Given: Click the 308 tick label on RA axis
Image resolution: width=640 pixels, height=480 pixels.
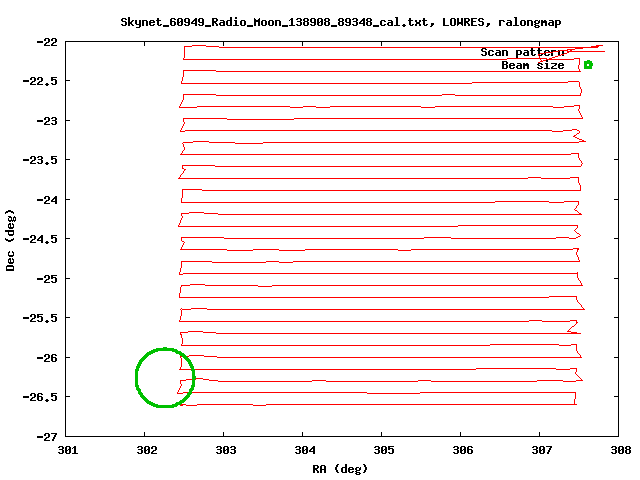Looking at the screenshot, I should coord(618,451).
